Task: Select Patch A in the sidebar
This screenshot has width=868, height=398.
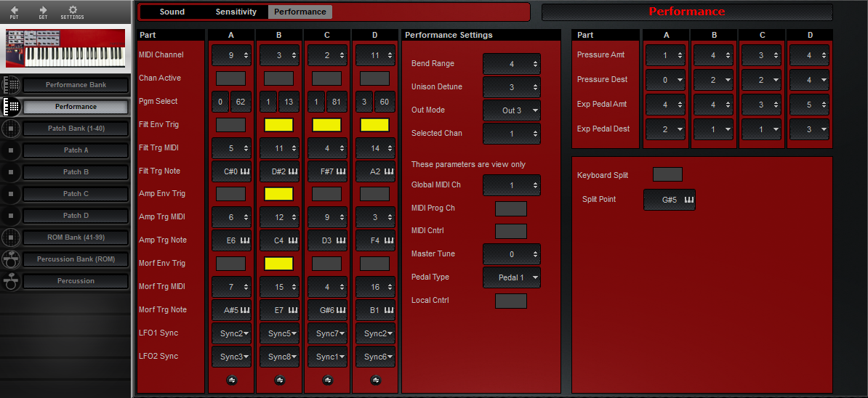Action: coord(76,150)
